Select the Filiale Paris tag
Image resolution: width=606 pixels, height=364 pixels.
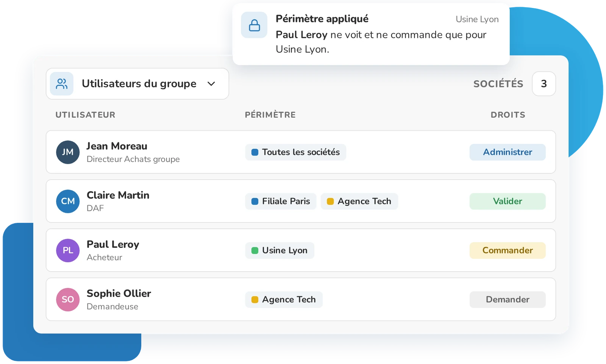(x=281, y=201)
